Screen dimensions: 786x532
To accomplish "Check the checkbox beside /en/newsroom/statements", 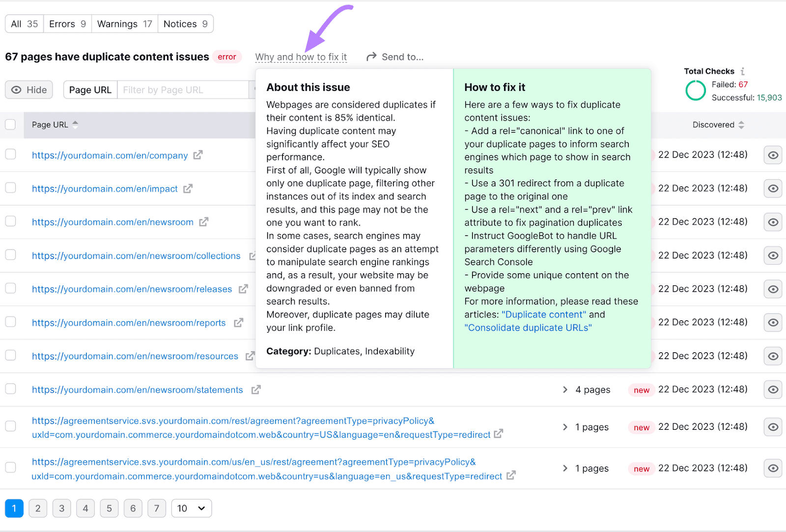I will click(x=10, y=388).
